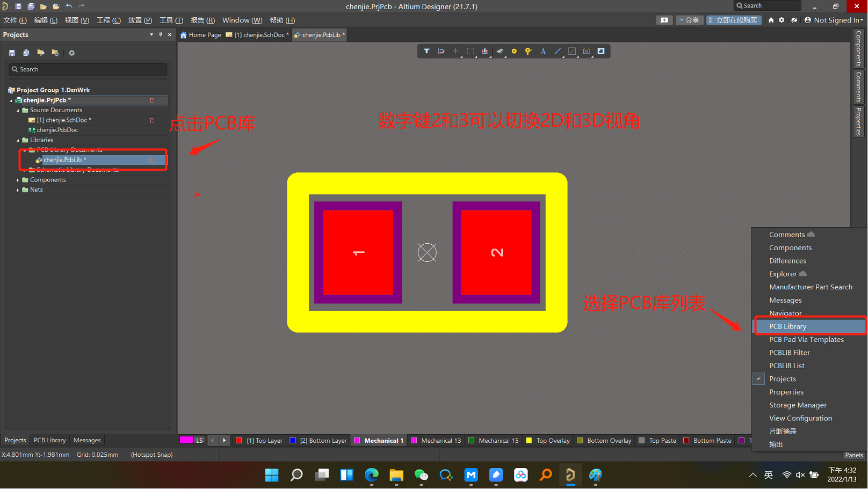The height and width of the screenshot is (489, 868).
Task: Collapse the chenjie.PrjPcb project node
Action: pyautogui.click(x=11, y=100)
